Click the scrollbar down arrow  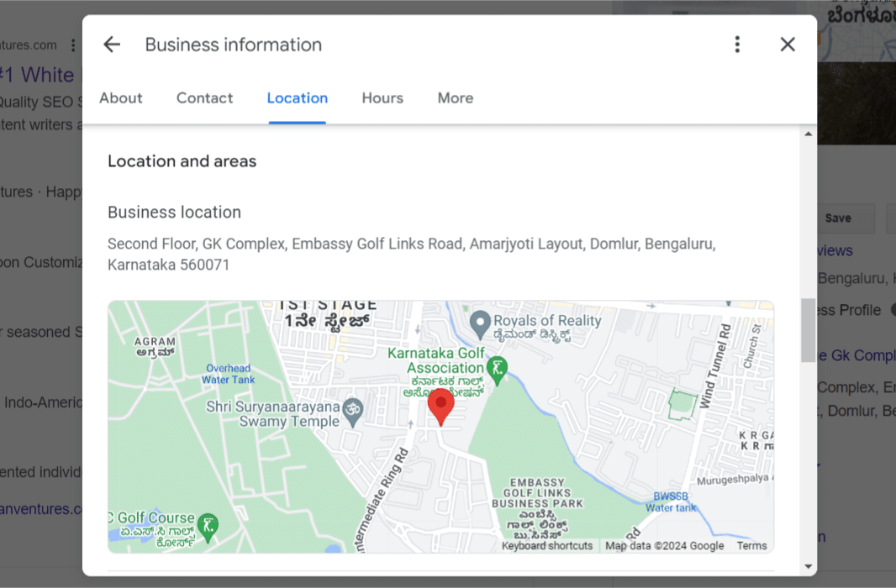point(808,567)
